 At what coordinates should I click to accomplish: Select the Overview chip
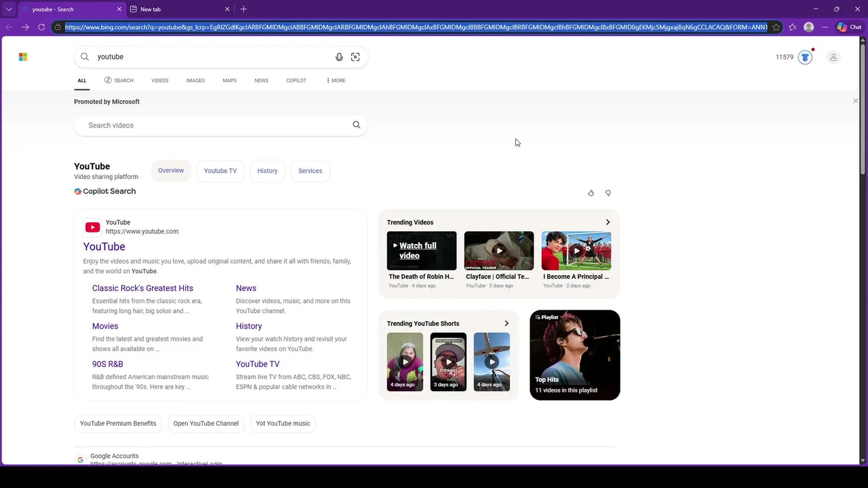coord(171,171)
